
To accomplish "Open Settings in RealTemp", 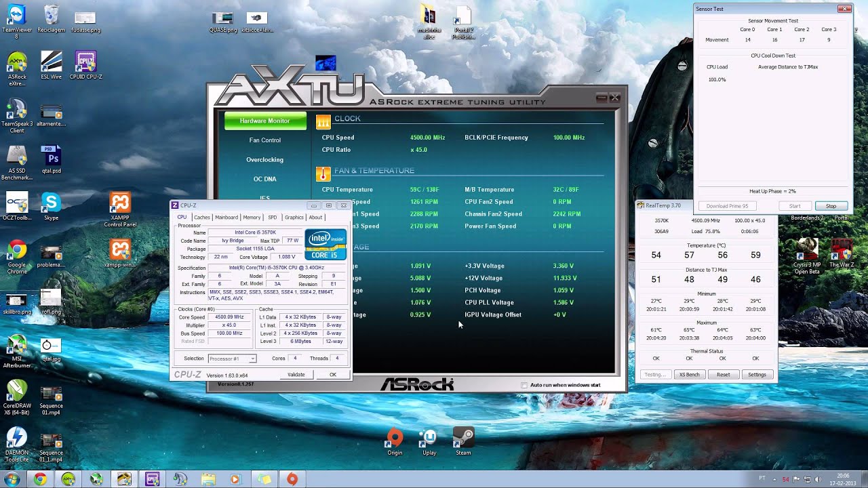I will 757,375.
